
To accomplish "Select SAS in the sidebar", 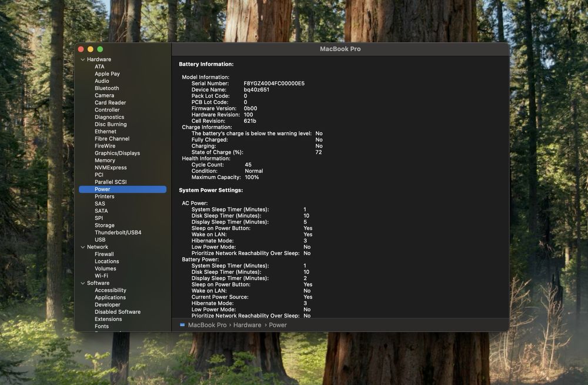I will [100, 203].
